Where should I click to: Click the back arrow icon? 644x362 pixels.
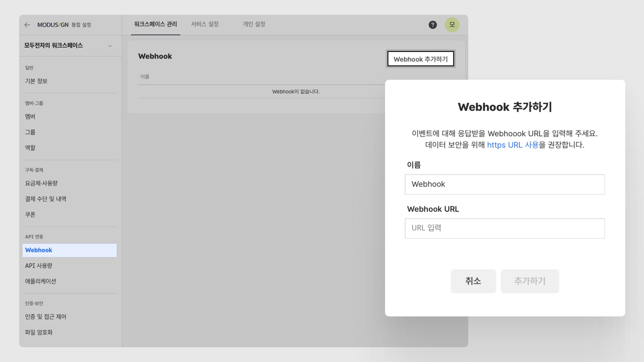(27, 25)
